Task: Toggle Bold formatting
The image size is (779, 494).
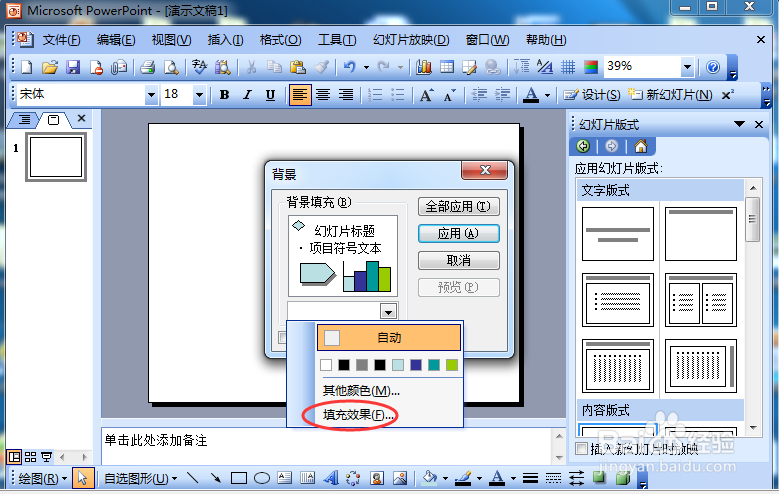Action: click(225, 94)
